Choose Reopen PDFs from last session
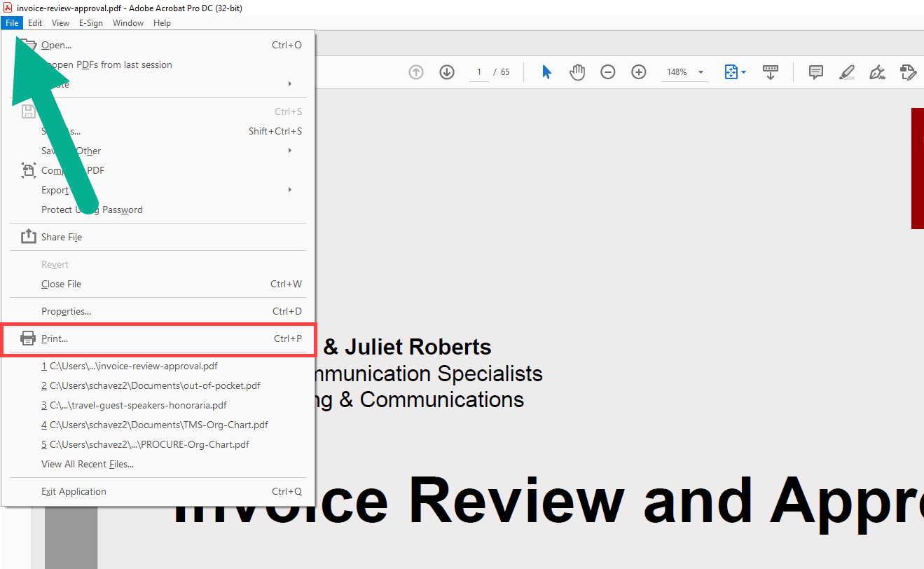924x569 pixels. [158, 64]
